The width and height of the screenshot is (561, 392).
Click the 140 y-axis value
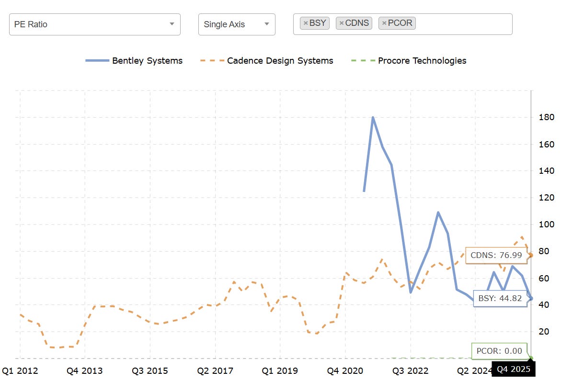pos(546,171)
